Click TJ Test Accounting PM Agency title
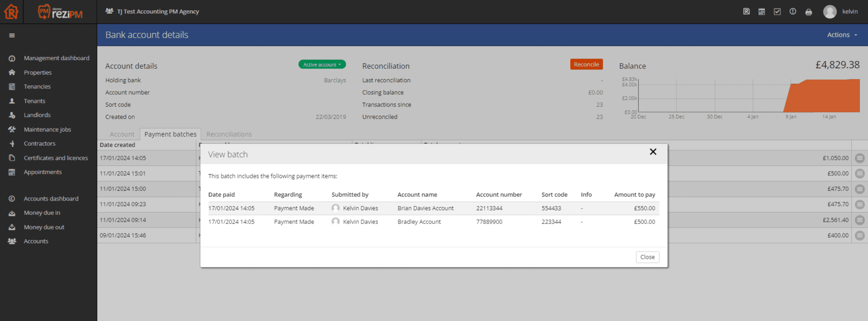Image resolution: width=868 pixels, height=321 pixels. pyautogui.click(x=158, y=11)
